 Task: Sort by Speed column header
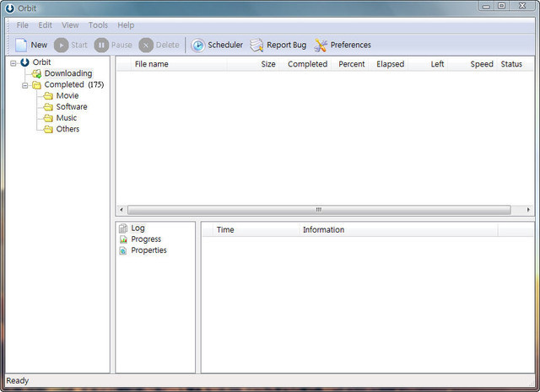click(x=472, y=64)
